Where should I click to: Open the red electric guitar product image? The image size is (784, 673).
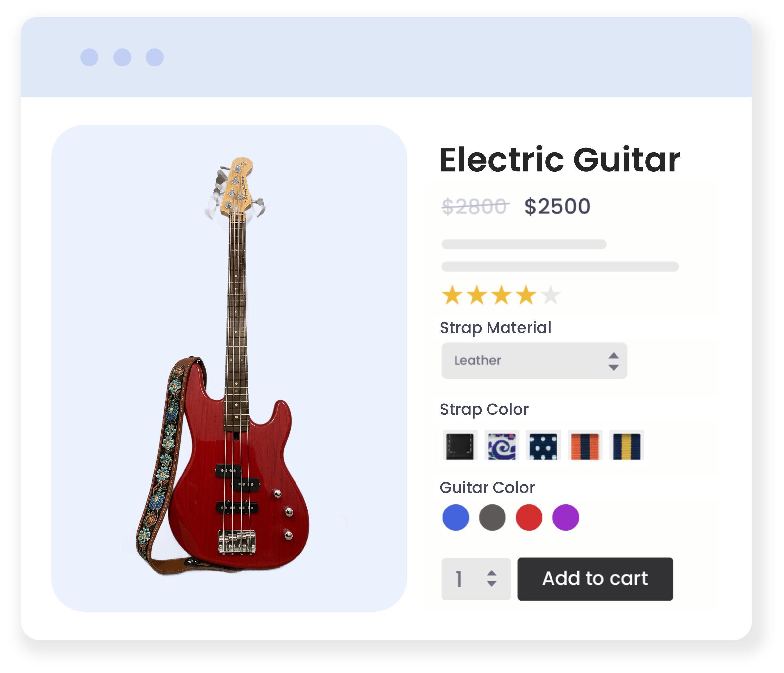click(229, 368)
